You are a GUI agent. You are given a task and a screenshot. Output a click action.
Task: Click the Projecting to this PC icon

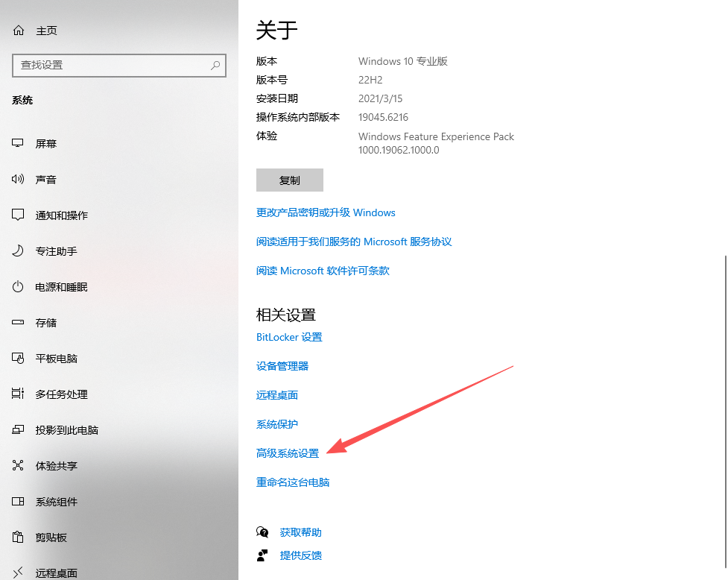(x=18, y=429)
